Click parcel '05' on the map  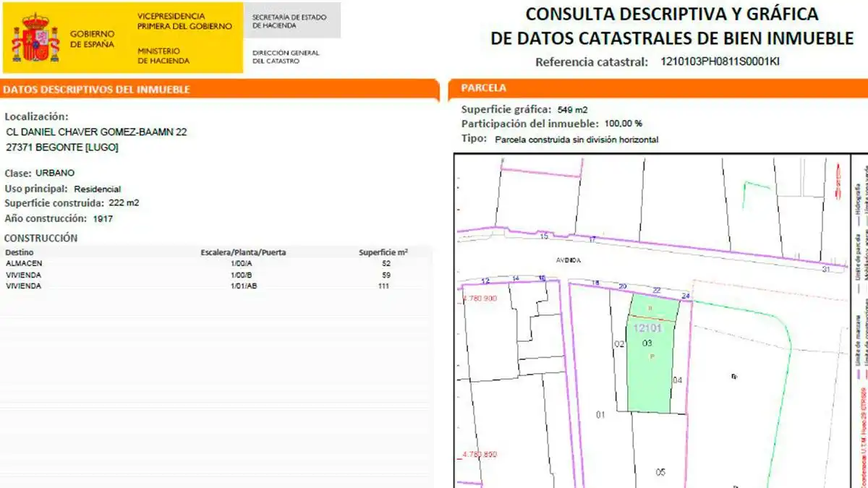[660, 473]
